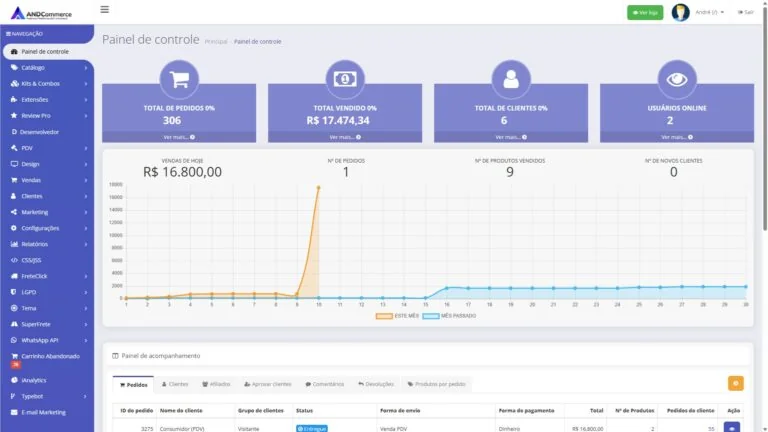The image size is (768, 432).
Task: Open the orange settings button in the tracking panel
Action: (735, 384)
